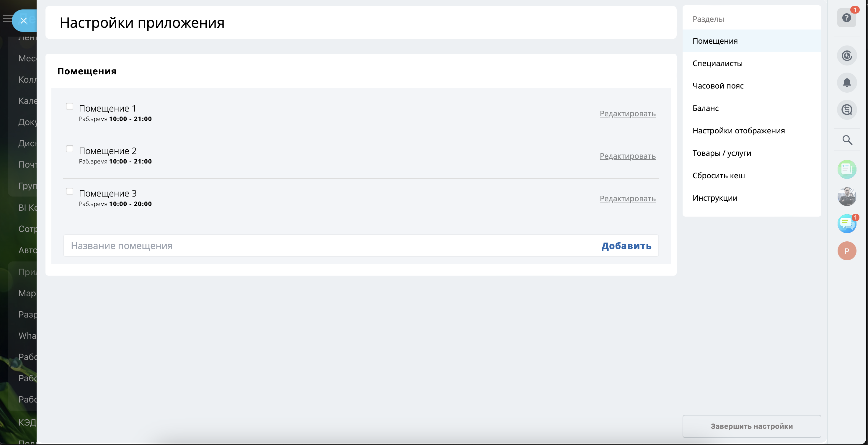The height and width of the screenshot is (445, 868).
Task: Open the green news feed icon
Action: click(x=846, y=169)
